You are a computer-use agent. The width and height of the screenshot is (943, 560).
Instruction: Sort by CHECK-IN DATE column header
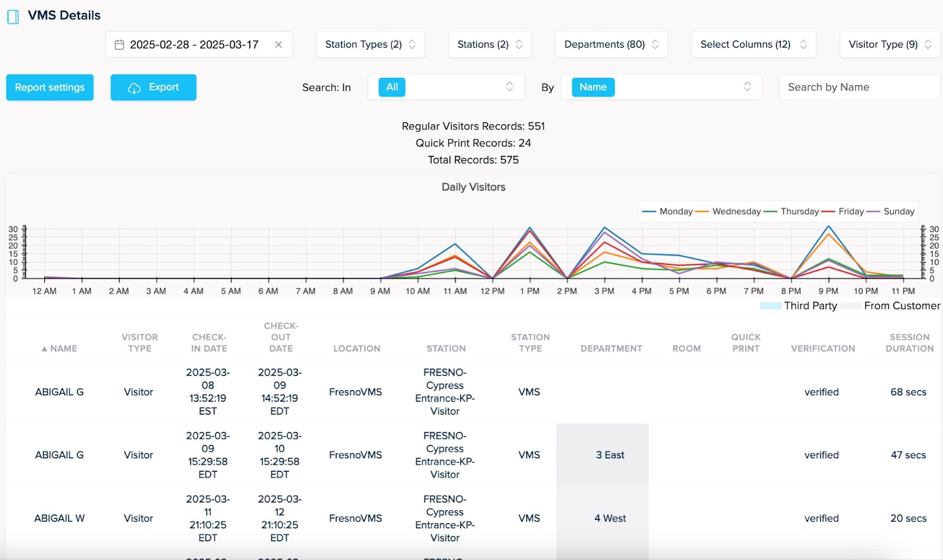(209, 343)
